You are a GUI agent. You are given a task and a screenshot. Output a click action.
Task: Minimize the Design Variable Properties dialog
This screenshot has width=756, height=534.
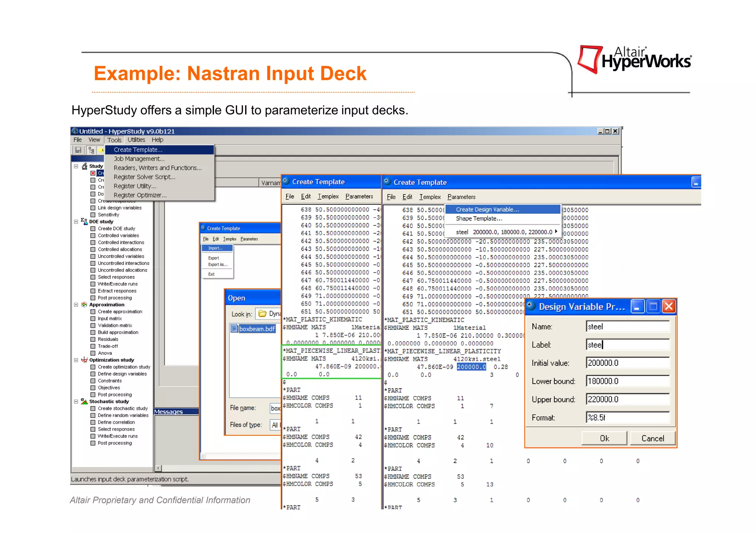[x=638, y=306]
